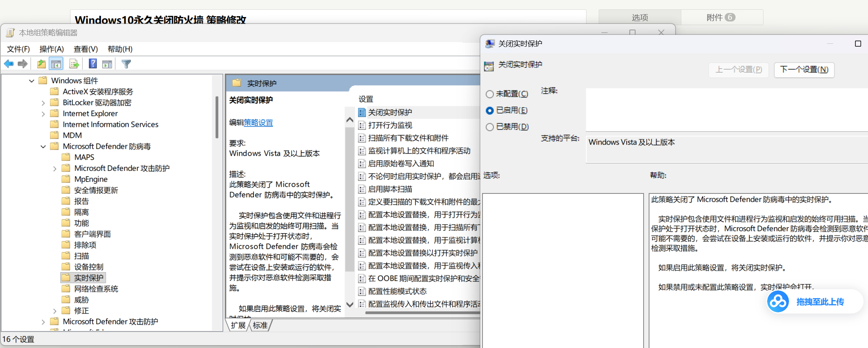Click the settings list horizontal scrollbar
The image size is (868, 348).
pos(423,313)
